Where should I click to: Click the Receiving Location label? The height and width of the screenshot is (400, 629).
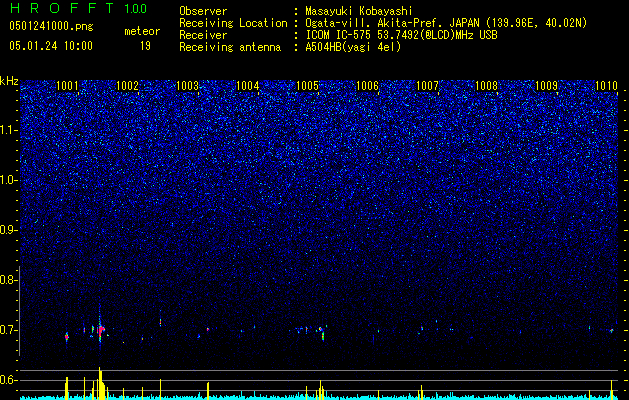coord(233,23)
